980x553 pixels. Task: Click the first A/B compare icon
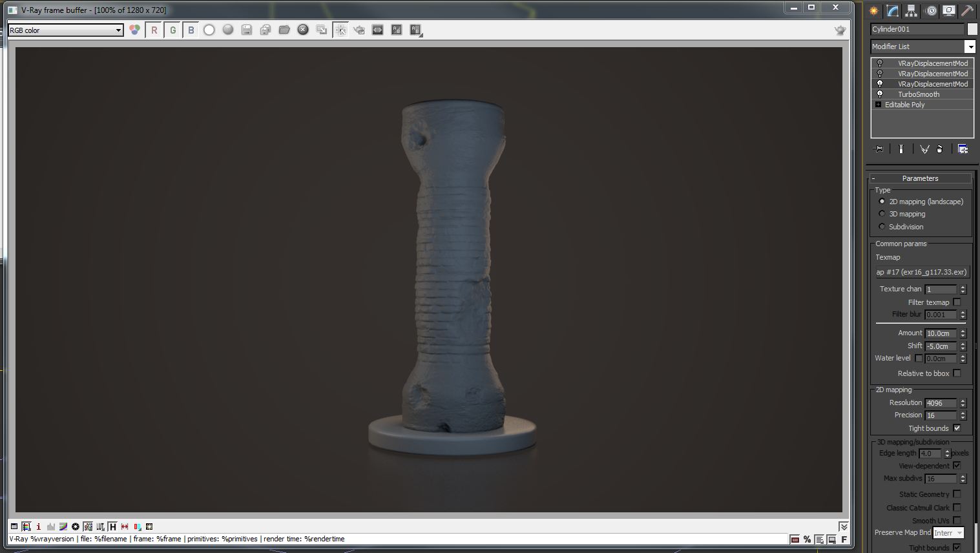click(397, 30)
